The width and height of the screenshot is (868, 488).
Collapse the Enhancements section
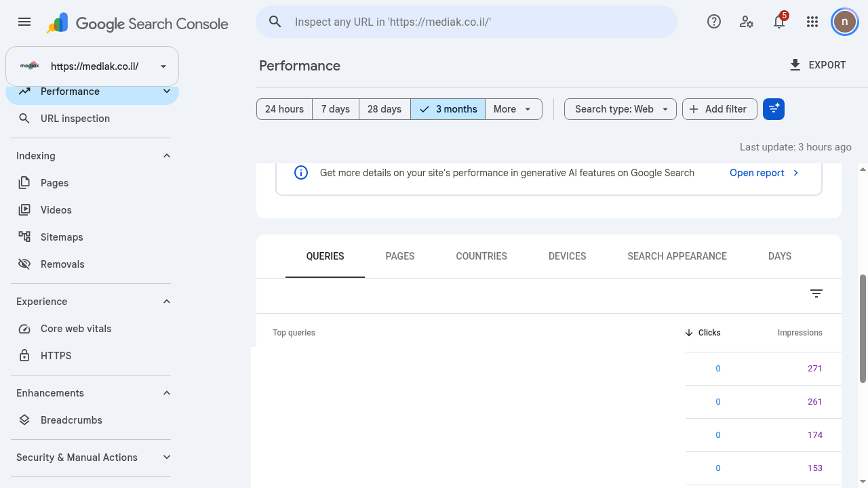point(167,393)
